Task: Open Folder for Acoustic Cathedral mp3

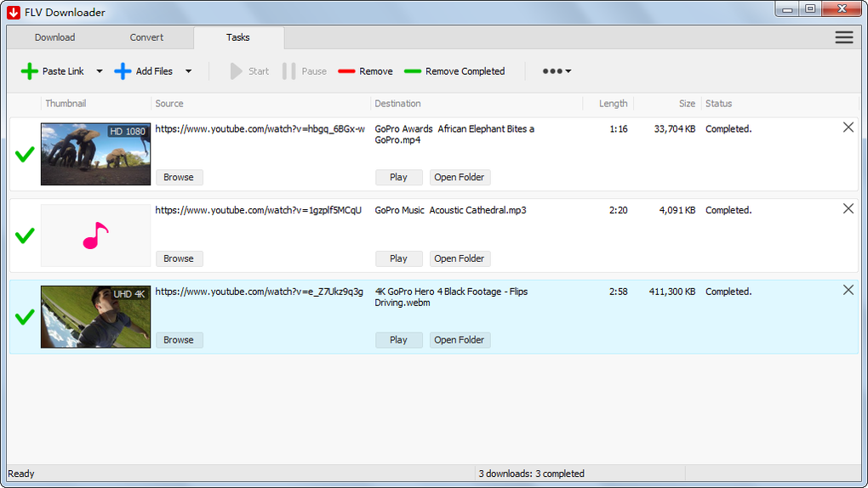Action: (x=460, y=258)
